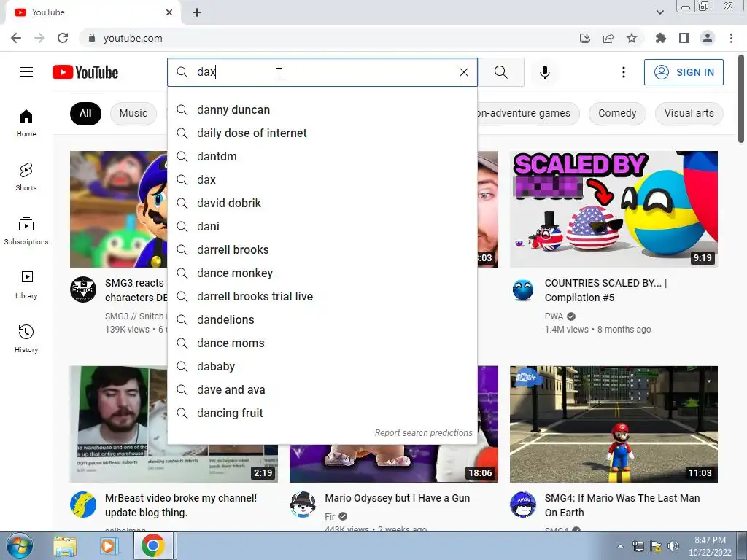Open SMG4 Mario Last Man thumbnail
Image resolution: width=747 pixels, height=560 pixels.
point(614,424)
